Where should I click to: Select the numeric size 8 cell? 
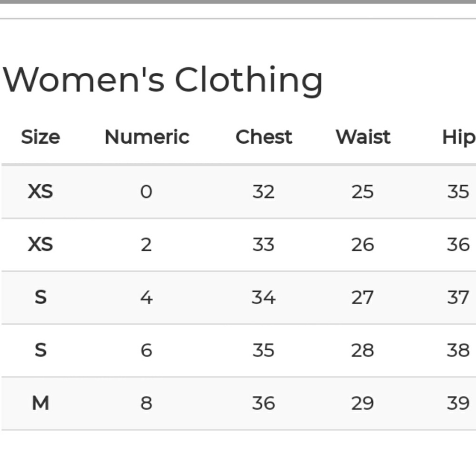coord(146,403)
